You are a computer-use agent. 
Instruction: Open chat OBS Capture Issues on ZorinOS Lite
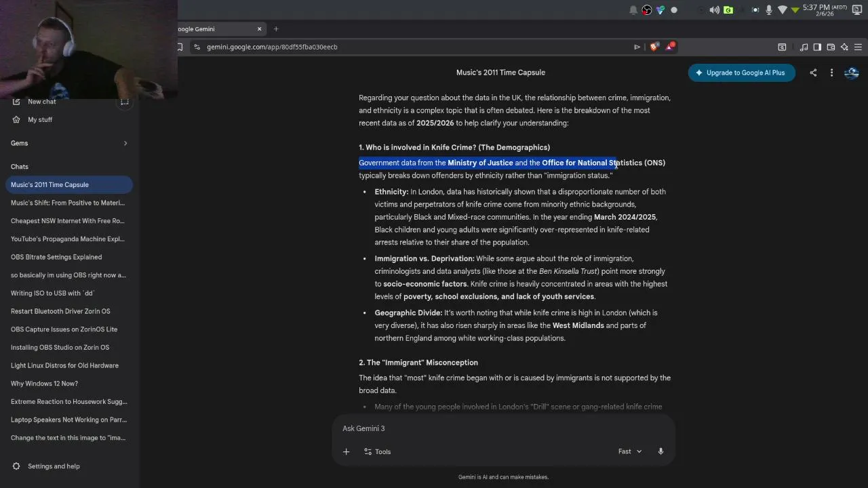pos(68,329)
